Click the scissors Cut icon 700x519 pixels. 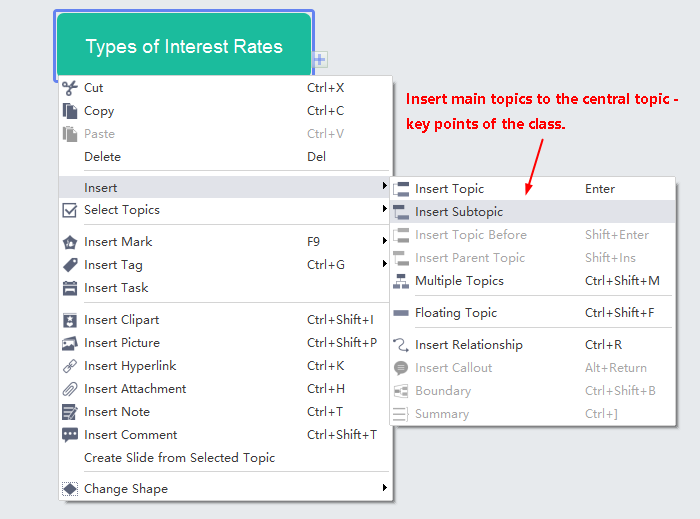70,88
